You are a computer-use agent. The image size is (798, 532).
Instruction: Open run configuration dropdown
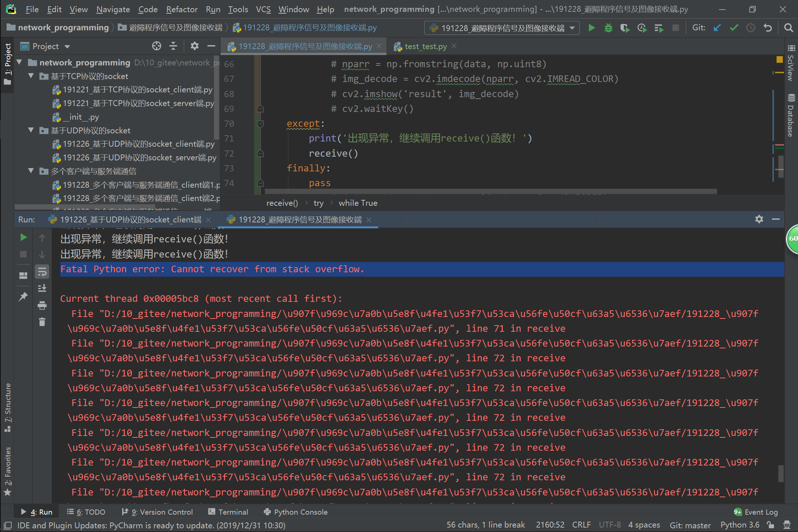coord(572,28)
